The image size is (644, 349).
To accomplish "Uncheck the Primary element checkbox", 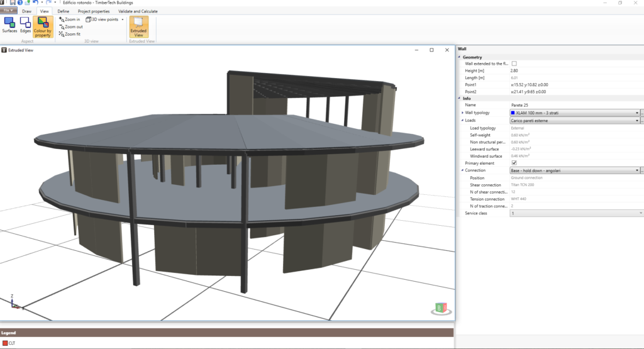I will 514,163.
